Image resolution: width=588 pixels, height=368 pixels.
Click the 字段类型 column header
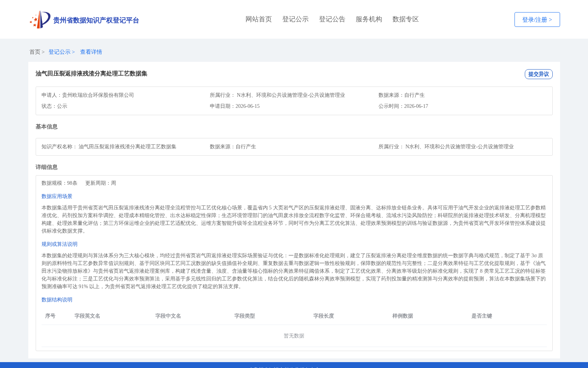click(x=245, y=316)
